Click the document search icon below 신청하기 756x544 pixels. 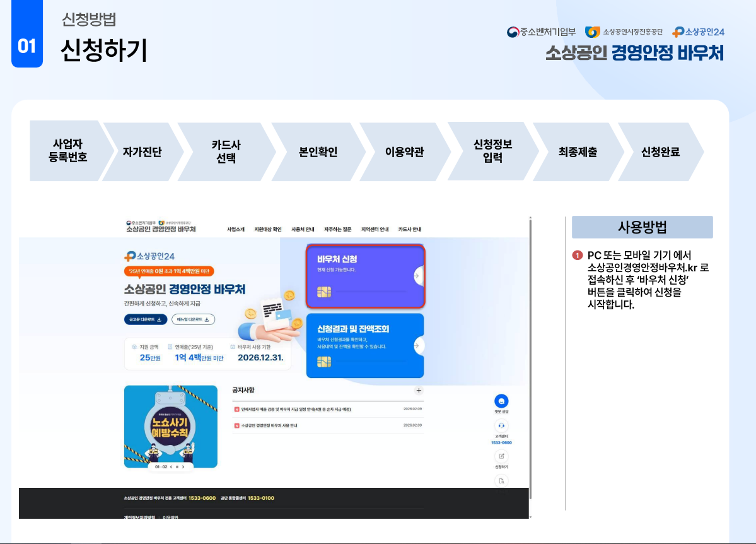click(x=501, y=481)
